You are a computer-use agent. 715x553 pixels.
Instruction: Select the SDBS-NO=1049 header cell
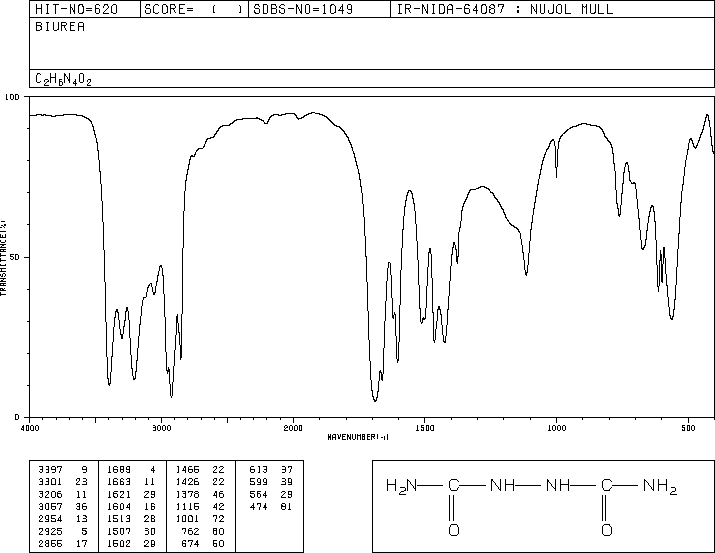[x=319, y=9]
